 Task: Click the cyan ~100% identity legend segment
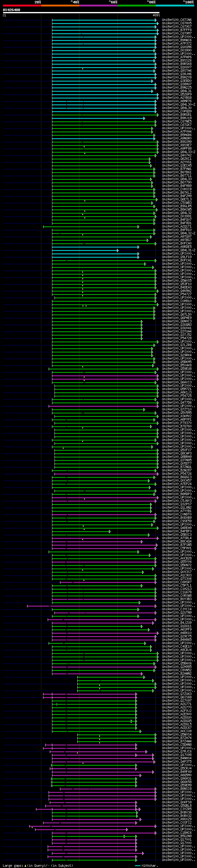point(175,6)
